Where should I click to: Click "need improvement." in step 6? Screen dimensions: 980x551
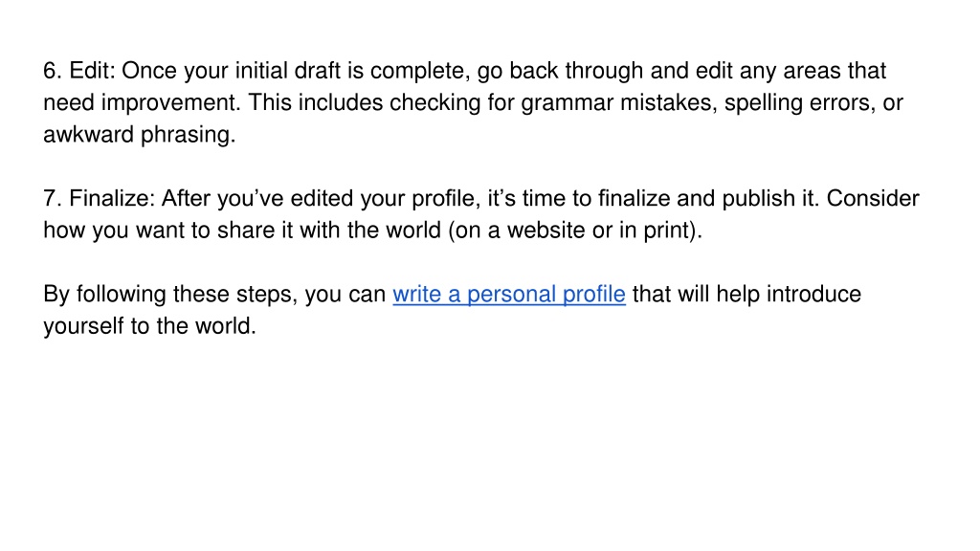point(142,103)
